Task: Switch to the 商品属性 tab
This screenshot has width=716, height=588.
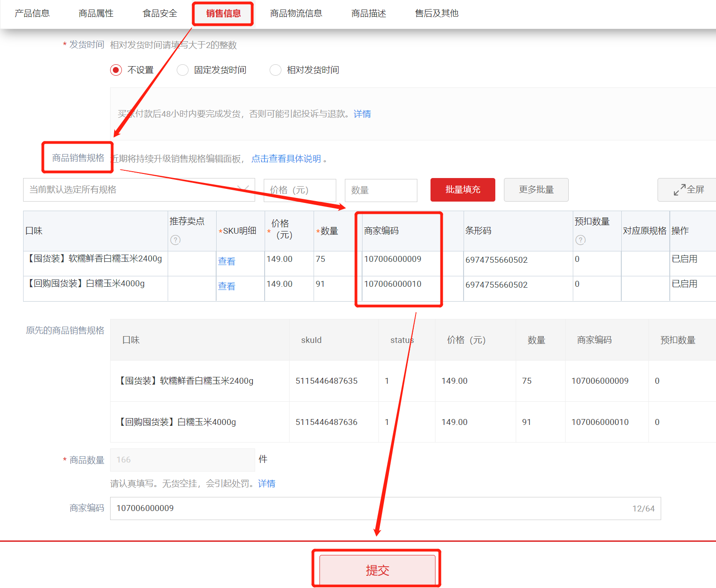Action: click(96, 14)
